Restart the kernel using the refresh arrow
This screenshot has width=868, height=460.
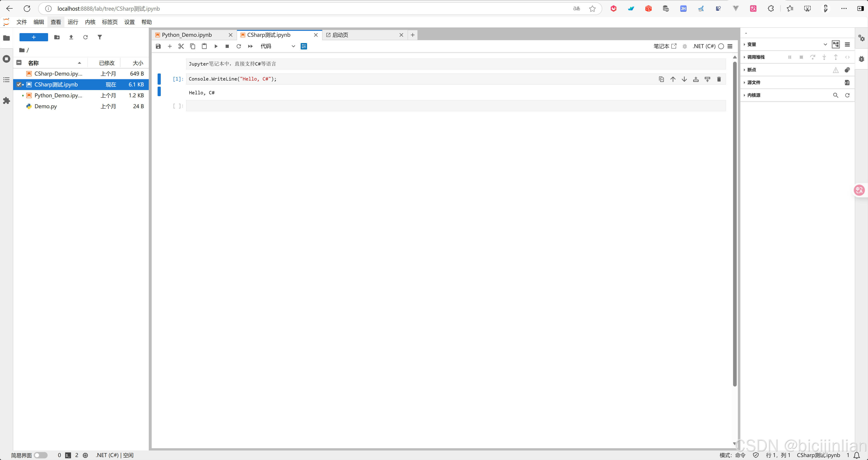click(x=239, y=46)
